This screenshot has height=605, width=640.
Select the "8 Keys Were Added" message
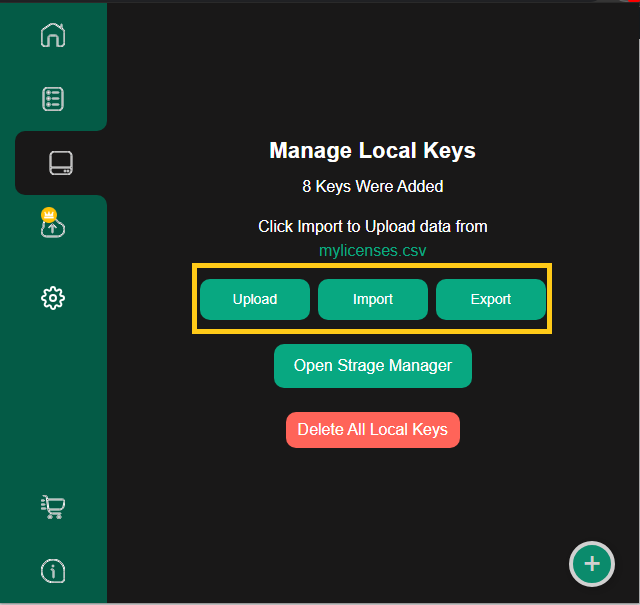[x=372, y=187]
